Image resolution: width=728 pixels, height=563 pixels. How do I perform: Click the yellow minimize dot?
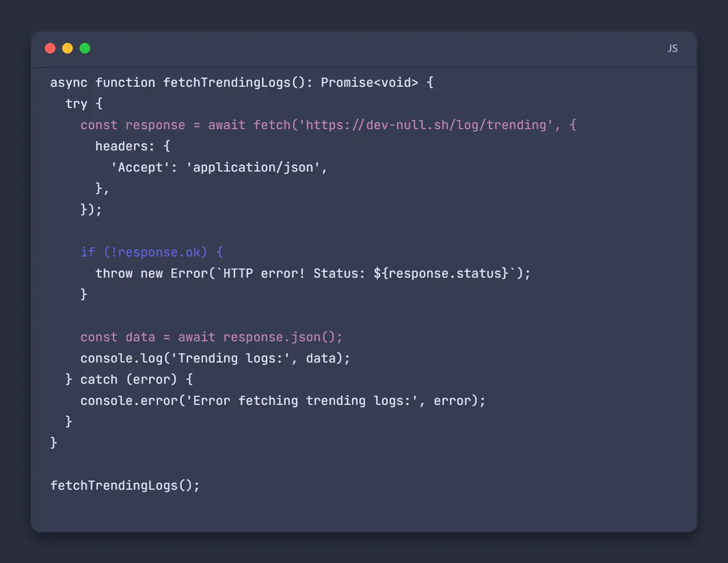pyautogui.click(x=67, y=48)
